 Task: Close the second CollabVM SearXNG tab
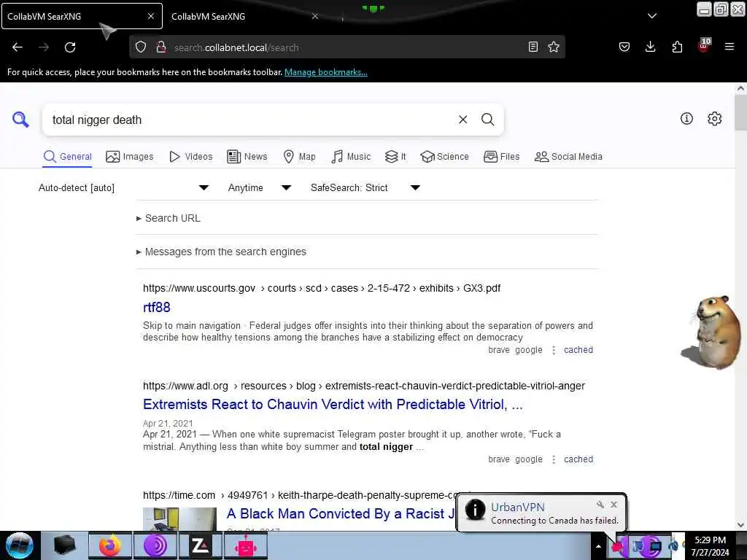[x=315, y=16]
